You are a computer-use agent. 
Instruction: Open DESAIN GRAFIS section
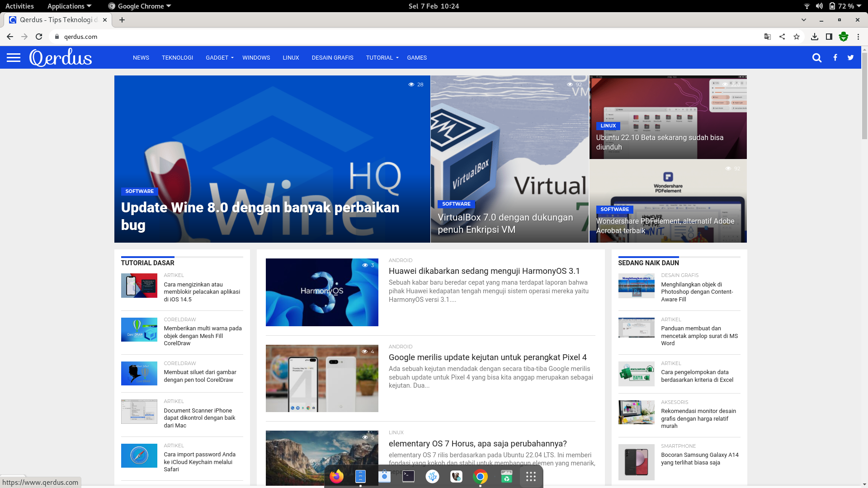(332, 57)
